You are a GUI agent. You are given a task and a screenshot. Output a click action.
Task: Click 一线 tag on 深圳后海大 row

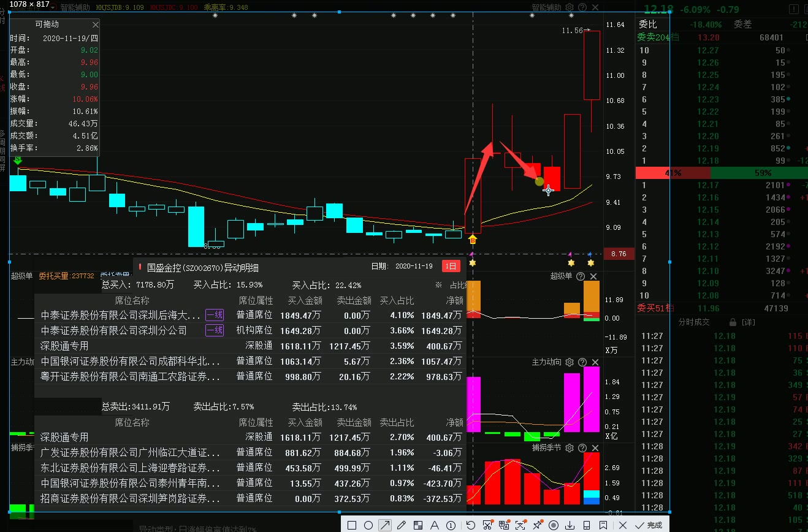214,315
